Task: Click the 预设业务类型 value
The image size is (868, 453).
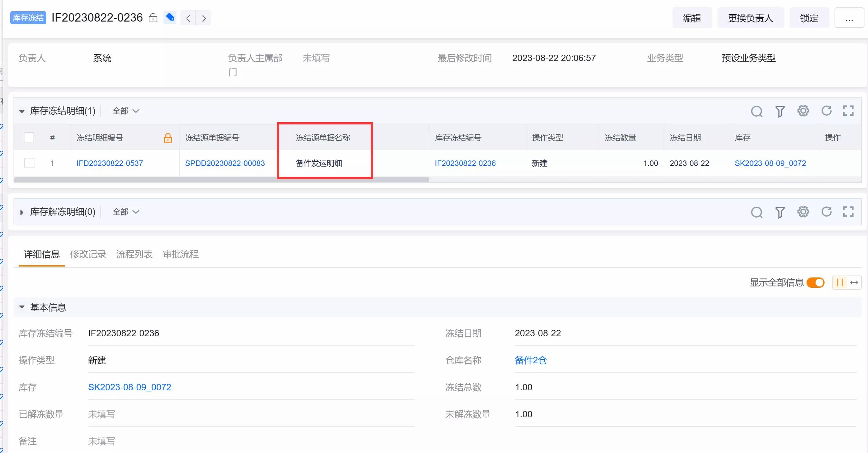Action: click(749, 58)
